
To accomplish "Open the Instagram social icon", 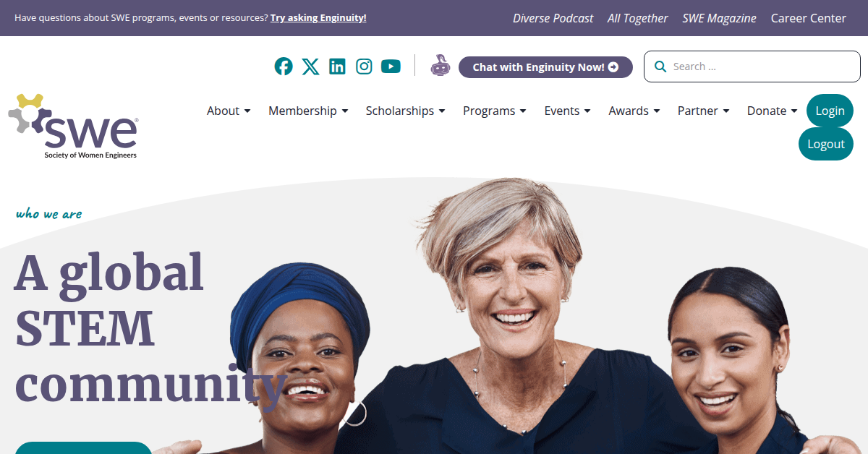I will (365, 67).
